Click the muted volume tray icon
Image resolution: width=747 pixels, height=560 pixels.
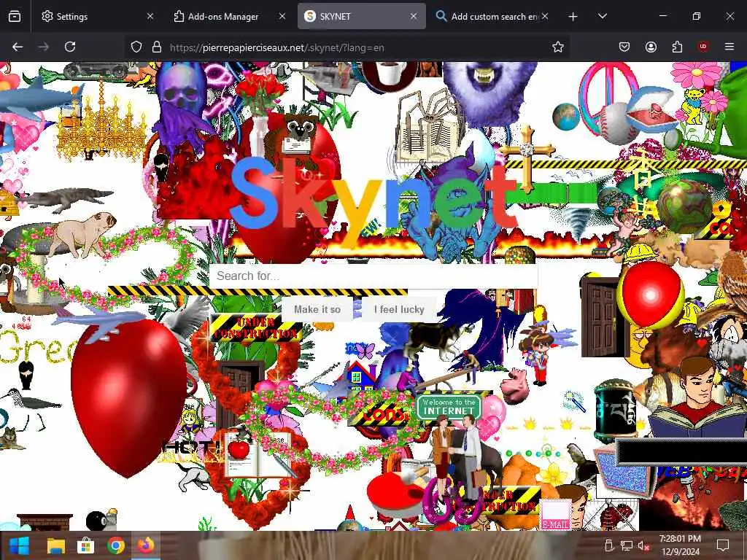[643, 545]
